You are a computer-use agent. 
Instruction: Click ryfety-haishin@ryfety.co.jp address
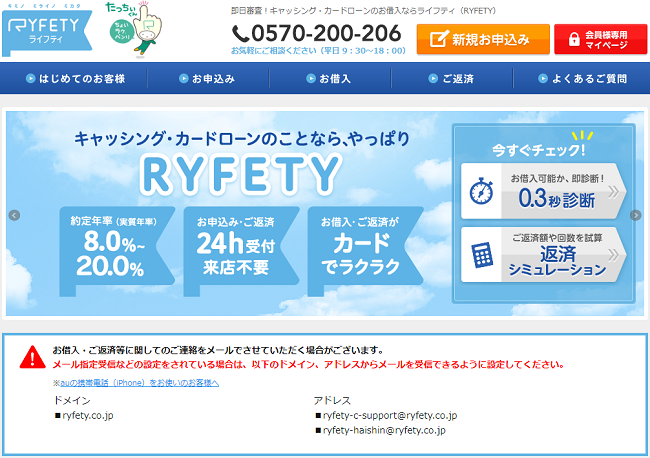384,430
